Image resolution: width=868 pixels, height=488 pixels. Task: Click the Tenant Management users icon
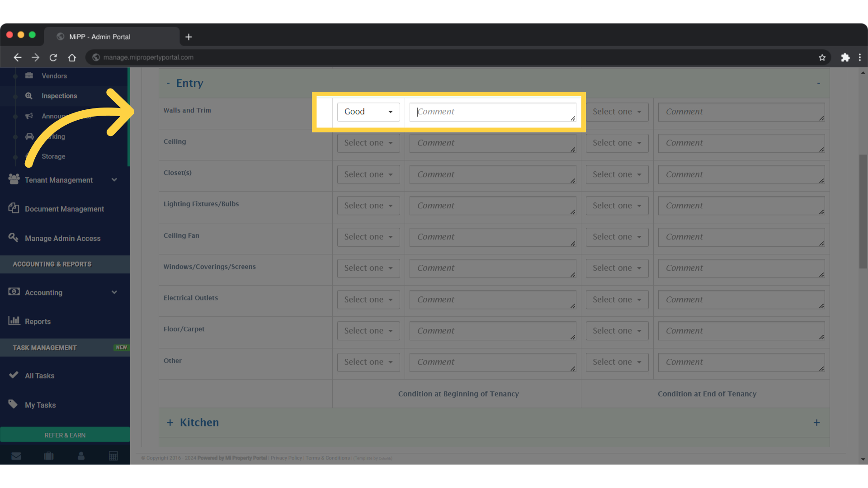(x=13, y=179)
